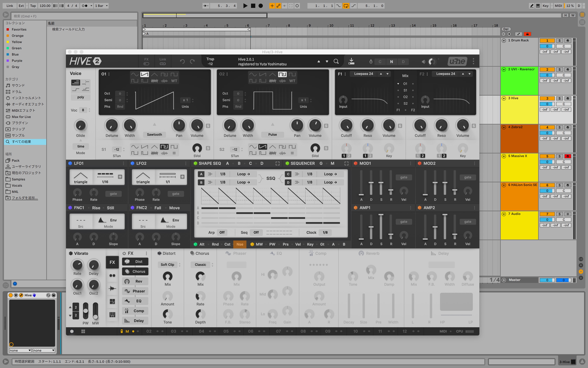
Task: Click the Hive redo arrow icon
Action: [192, 61]
